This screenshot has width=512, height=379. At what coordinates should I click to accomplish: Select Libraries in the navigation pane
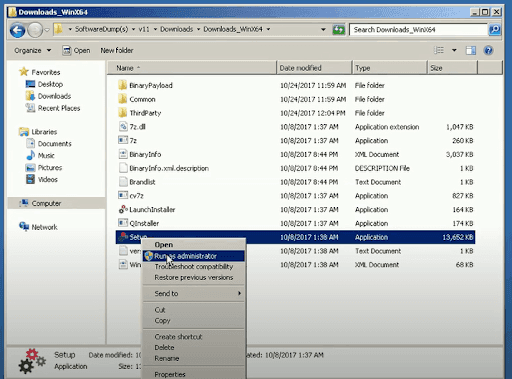(x=44, y=132)
